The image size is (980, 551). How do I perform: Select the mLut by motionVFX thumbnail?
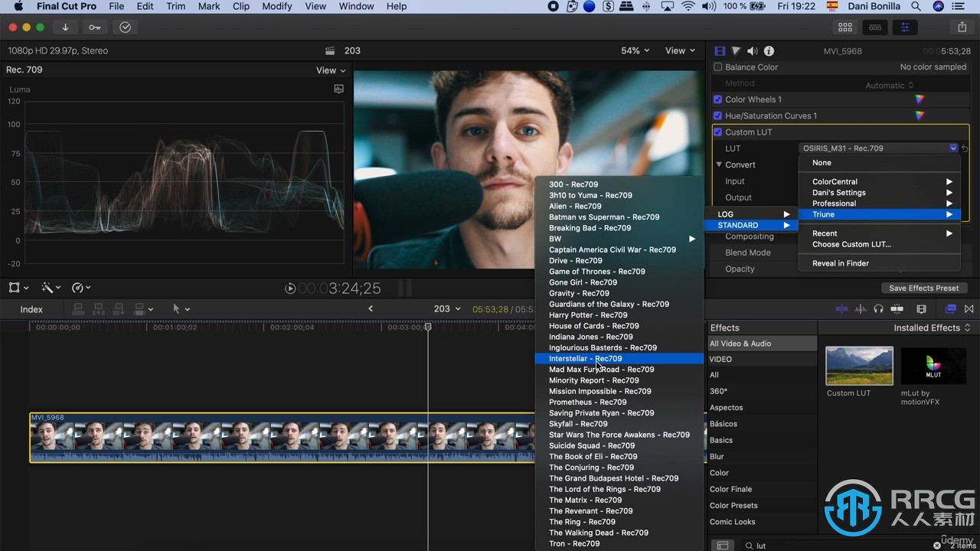pyautogui.click(x=933, y=366)
